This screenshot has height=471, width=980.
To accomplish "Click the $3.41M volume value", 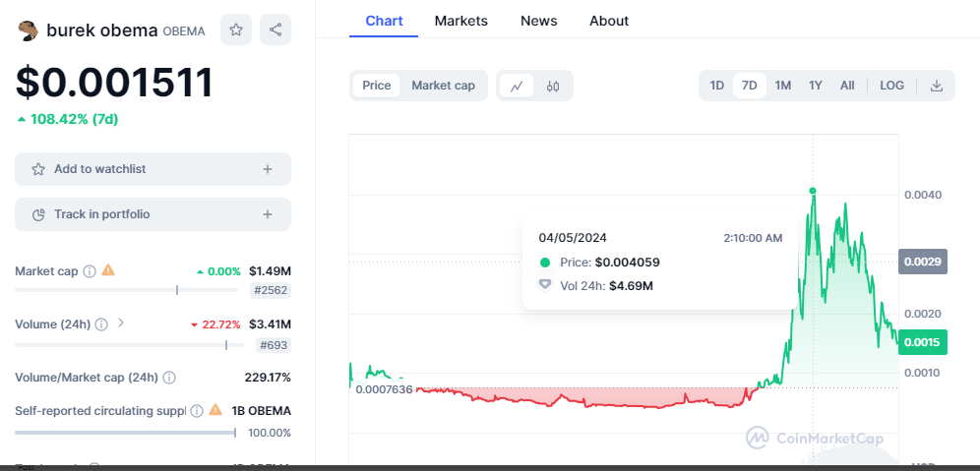I will point(270,324).
